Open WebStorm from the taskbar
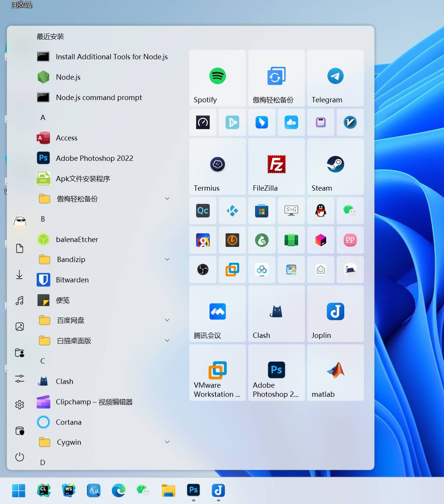The image size is (444, 504). (x=68, y=490)
